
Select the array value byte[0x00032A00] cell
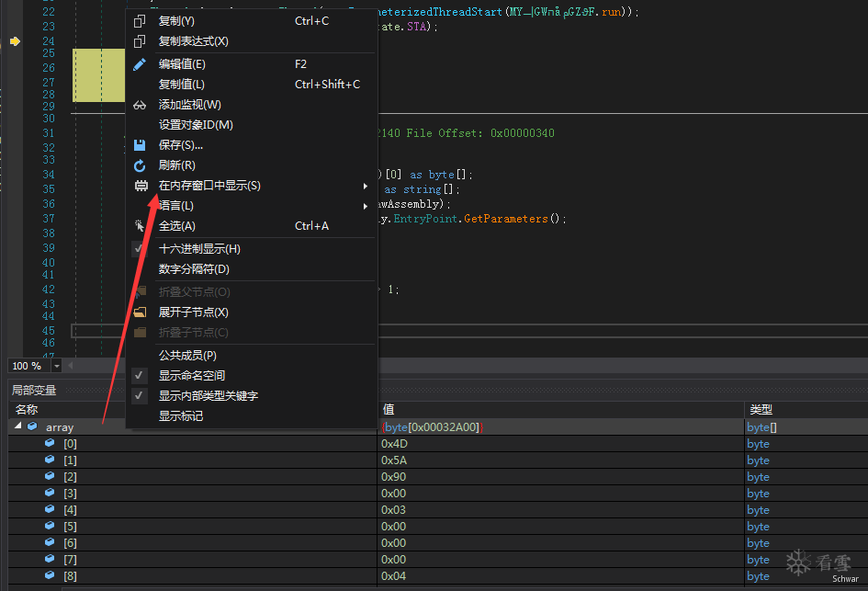(x=561, y=427)
